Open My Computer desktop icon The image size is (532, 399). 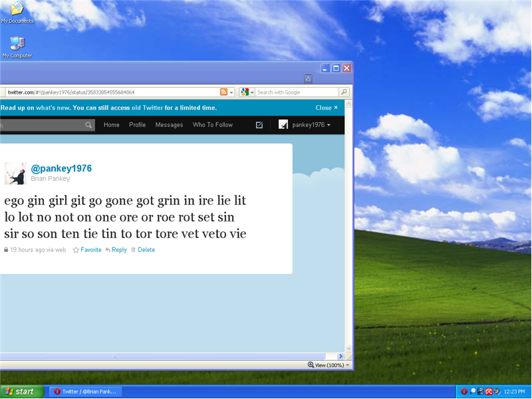pos(17,47)
